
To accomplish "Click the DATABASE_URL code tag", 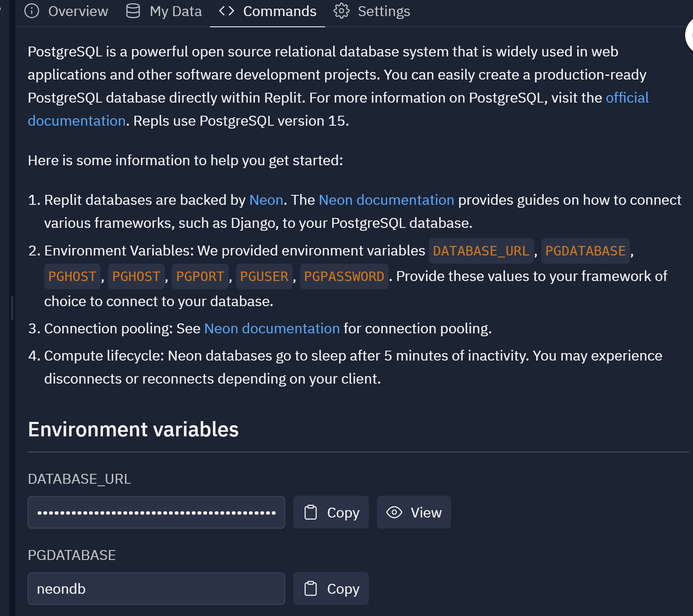I will [481, 251].
